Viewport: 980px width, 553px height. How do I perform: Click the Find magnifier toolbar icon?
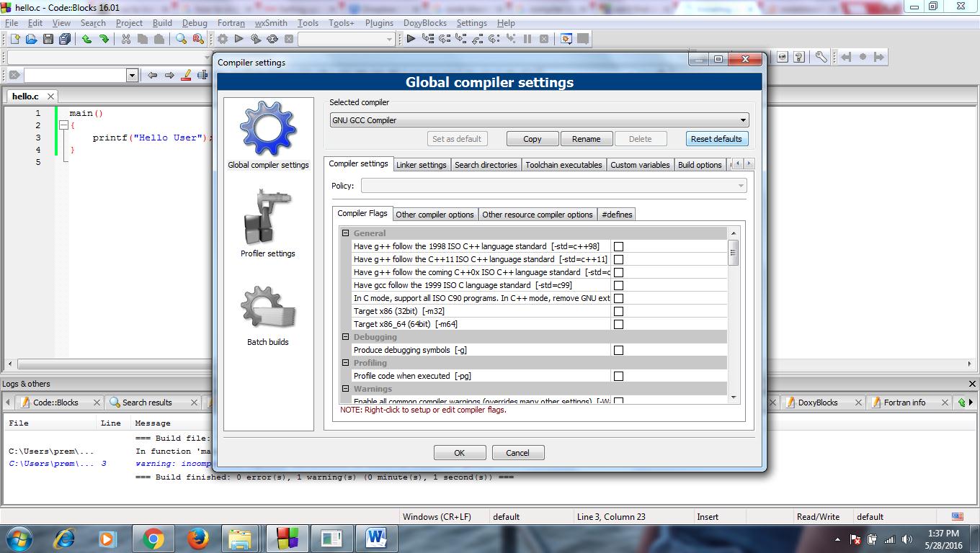click(181, 39)
